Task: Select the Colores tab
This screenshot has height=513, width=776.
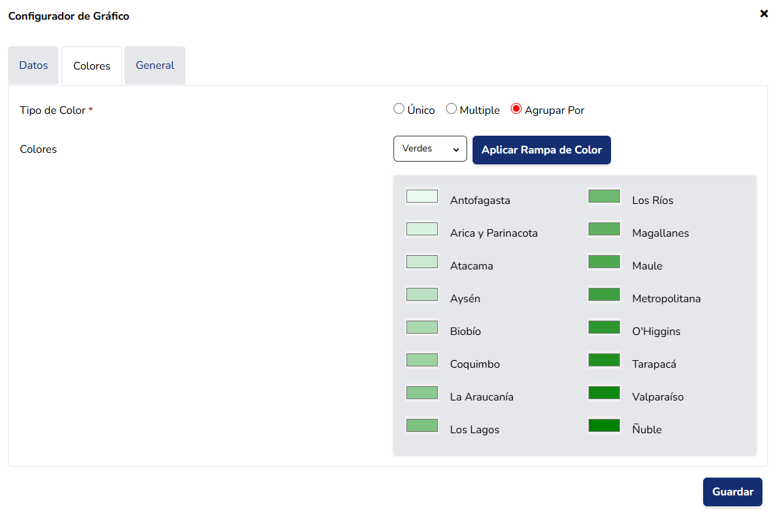Action: pyautogui.click(x=91, y=66)
